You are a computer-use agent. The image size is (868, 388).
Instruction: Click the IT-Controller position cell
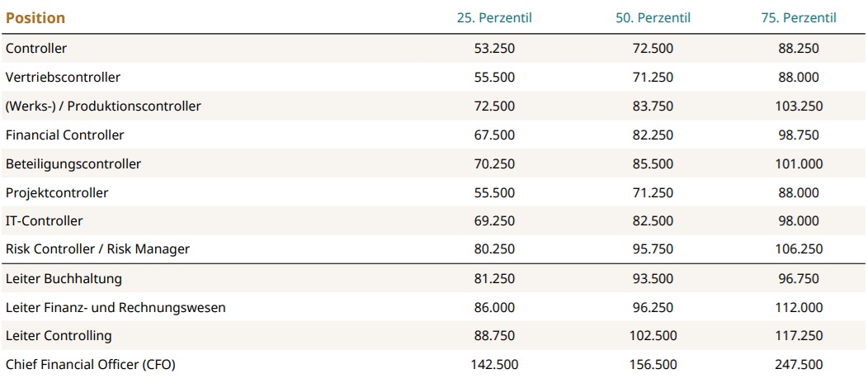tap(45, 221)
